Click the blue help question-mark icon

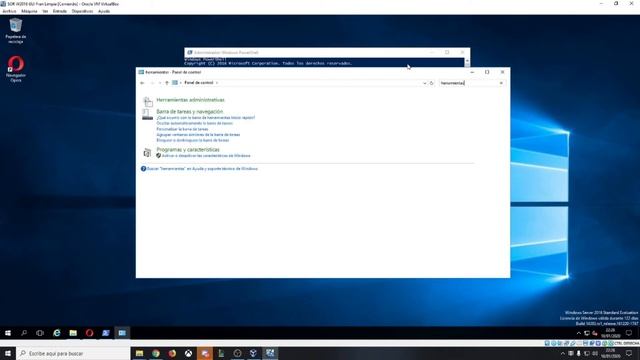point(143,169)
